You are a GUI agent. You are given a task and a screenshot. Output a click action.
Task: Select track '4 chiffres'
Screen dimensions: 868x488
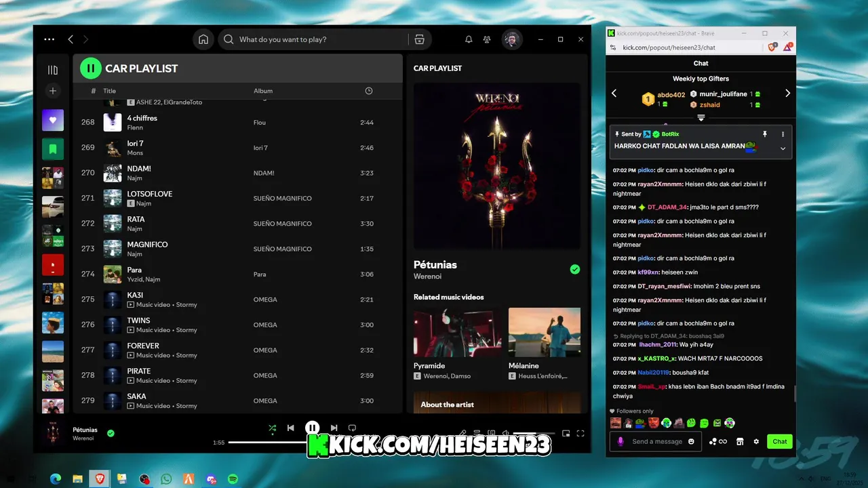pyautogui.click(x=237, y=123)
